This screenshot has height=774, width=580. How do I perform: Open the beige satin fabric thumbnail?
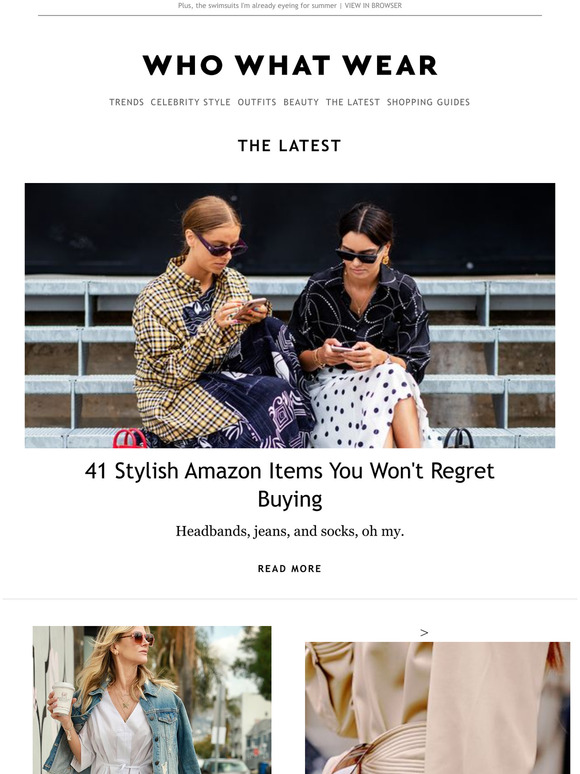[x=437, y=708]
